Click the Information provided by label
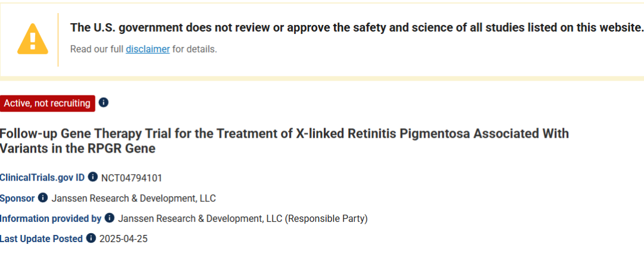Image resolution: width=644 pixels, height=254 pixels. 51,218
